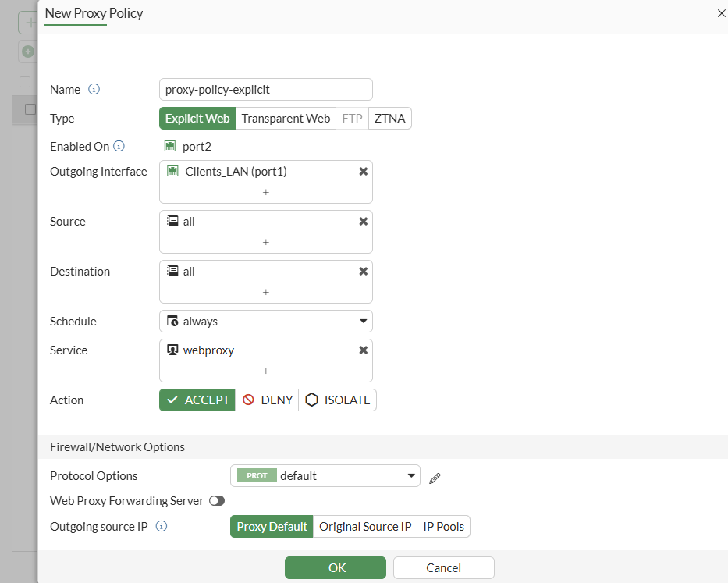Screen dimensions: 728x583
Task: Add another entry in the Source field
Action: pos(265,242)
